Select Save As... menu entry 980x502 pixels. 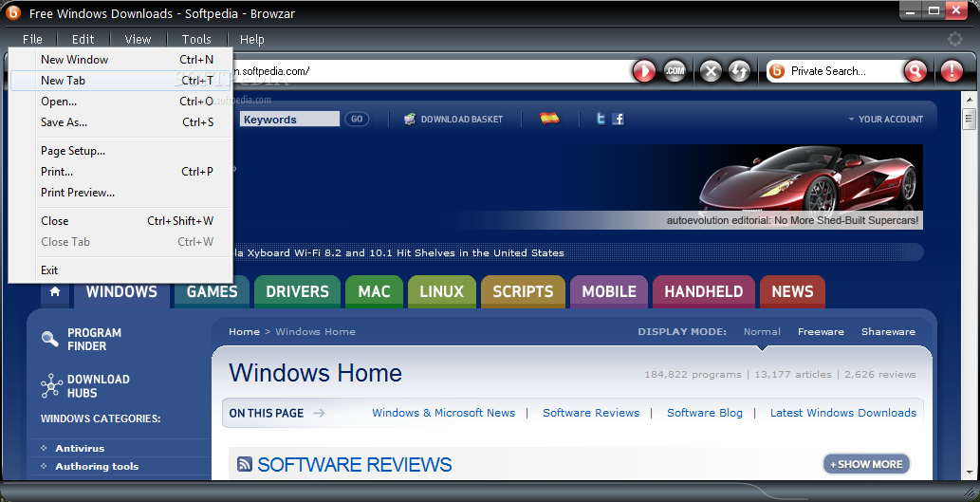click(120, 121)
